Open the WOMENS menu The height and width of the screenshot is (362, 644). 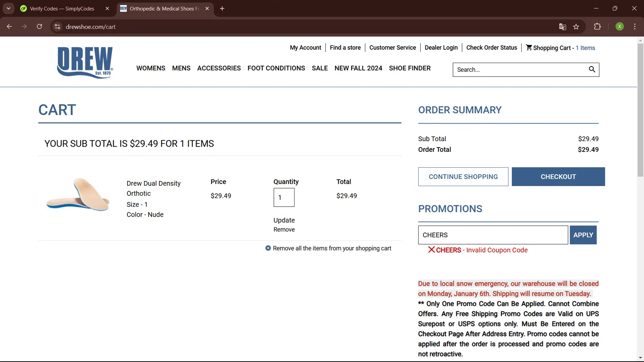(x=151, y=68)
